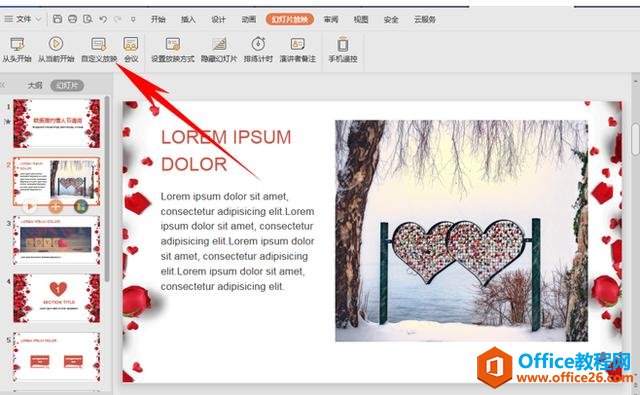
Task: Click 手机遥控 phone remote icon
Action: click(343, 44)
